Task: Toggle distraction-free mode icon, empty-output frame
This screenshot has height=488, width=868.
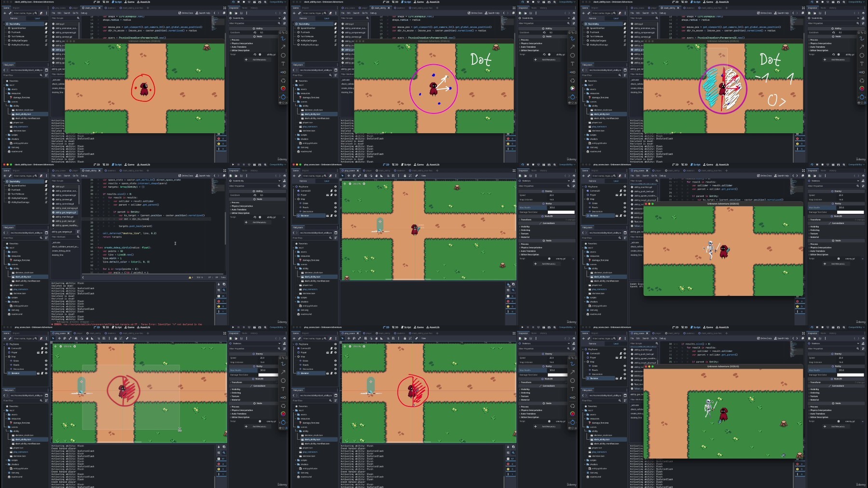Action: coord(514,170)
